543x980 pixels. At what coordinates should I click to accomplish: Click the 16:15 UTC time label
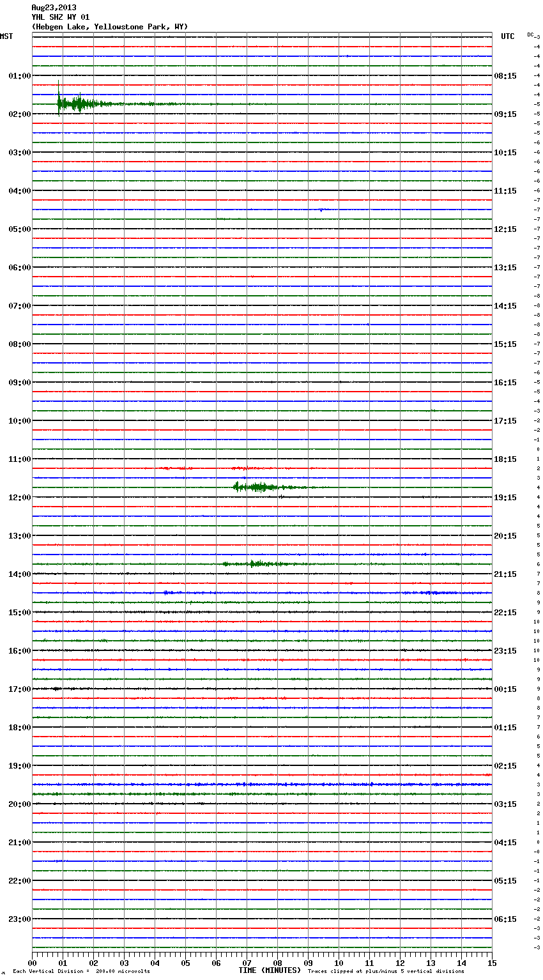point(505,383)
